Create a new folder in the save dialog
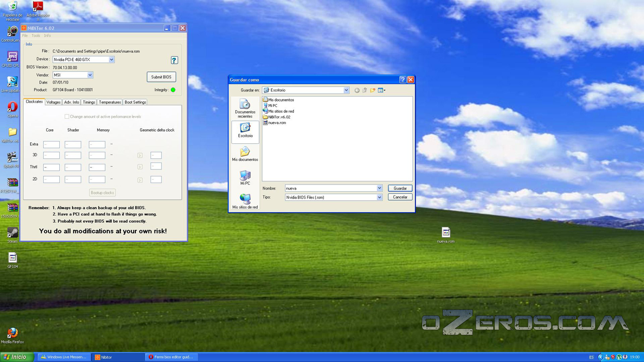 [373, 90]
